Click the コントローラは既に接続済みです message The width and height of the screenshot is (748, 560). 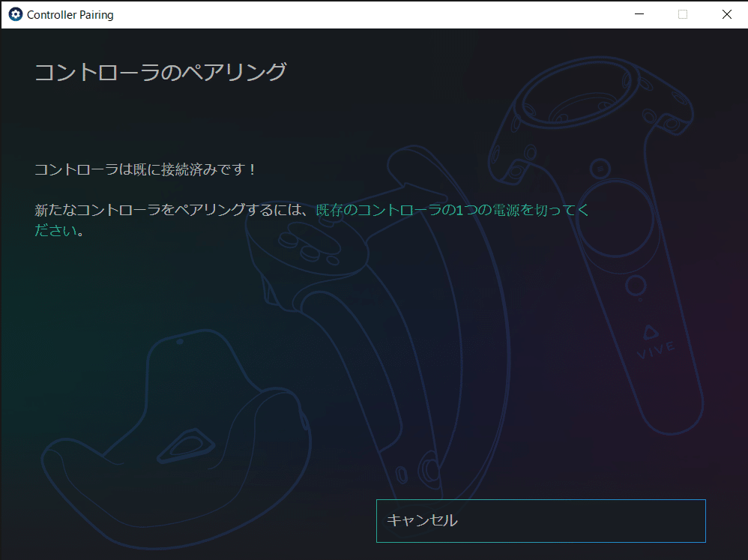146,169
